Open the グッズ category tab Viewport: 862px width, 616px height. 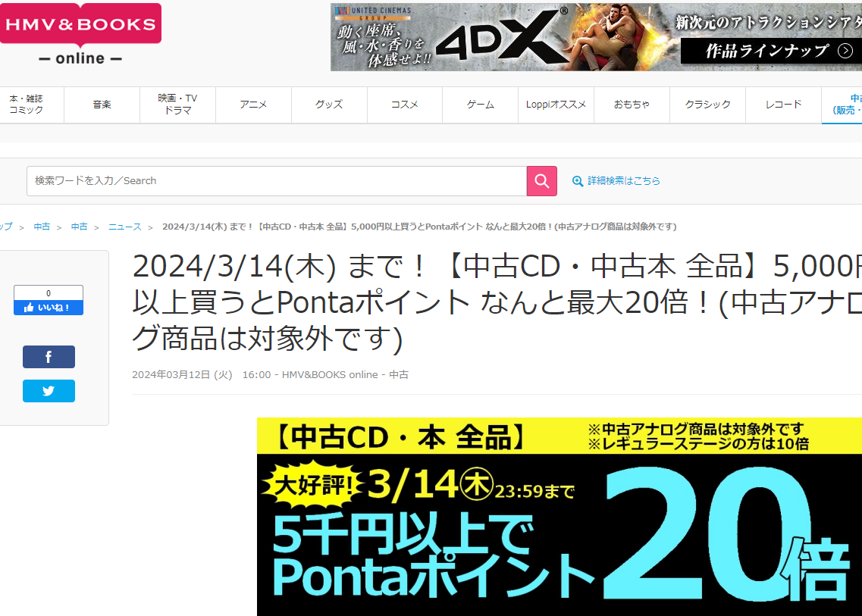(x=329, y=105)
